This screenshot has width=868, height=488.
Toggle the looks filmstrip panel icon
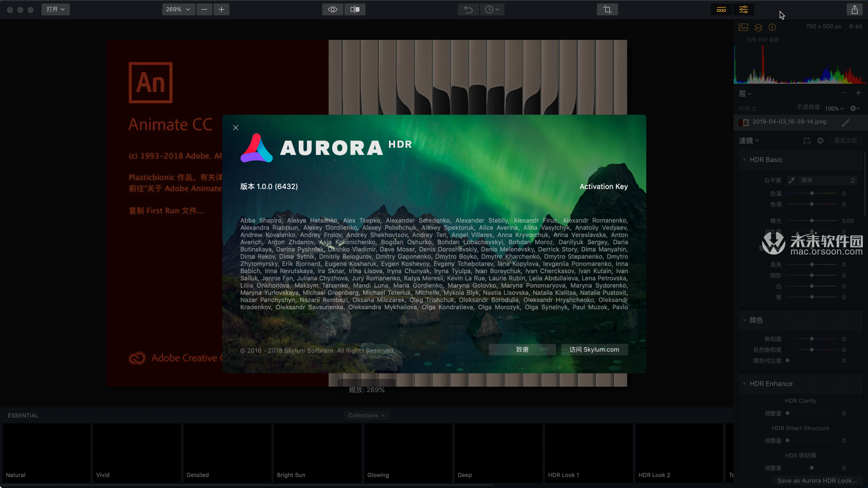[x=721, y=9]
